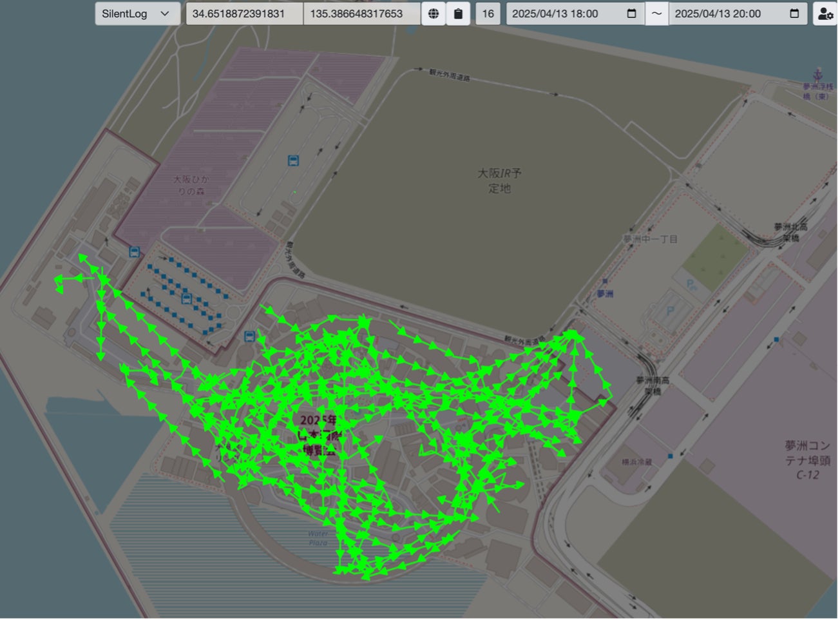The height and width of the screenshot is (620, 840).
Task: Open the user settings icon button
Action: (x=825, y=14)
